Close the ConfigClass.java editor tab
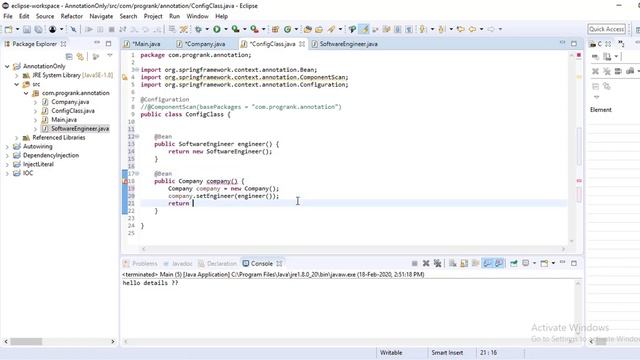The width and height of the screenshot is (640, 360). [x=302, y=44]
